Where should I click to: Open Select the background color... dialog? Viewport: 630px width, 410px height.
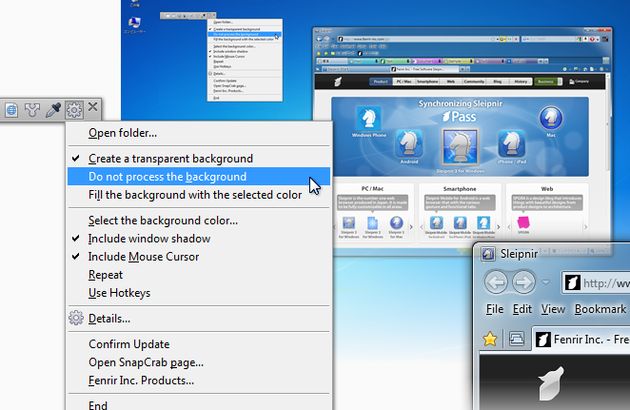coord(199,220)
